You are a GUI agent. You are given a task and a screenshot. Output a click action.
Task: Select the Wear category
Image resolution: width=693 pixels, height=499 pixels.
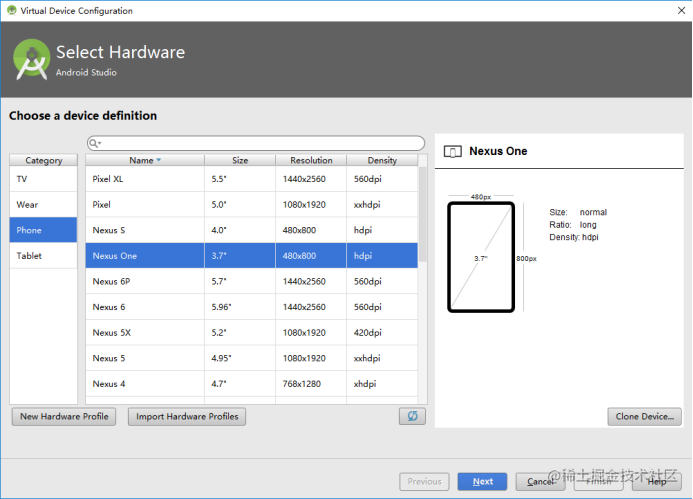coord(43,205)
